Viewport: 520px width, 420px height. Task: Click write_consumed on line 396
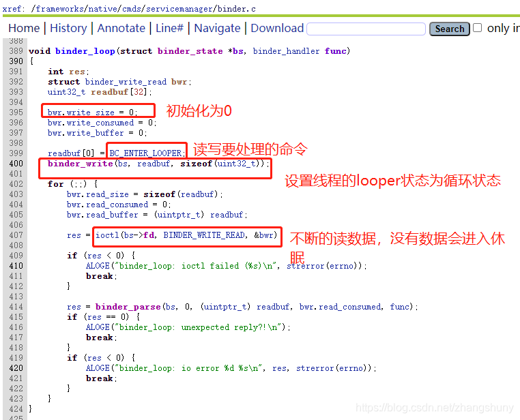(100, 123)
